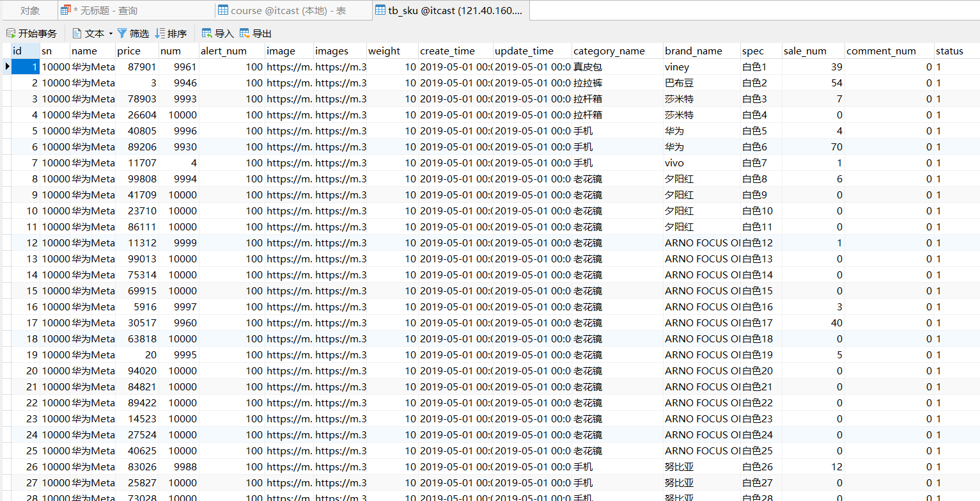This screenshot has width=980, height=501.
Task: Select the brand cell viney
Action: 702,67
